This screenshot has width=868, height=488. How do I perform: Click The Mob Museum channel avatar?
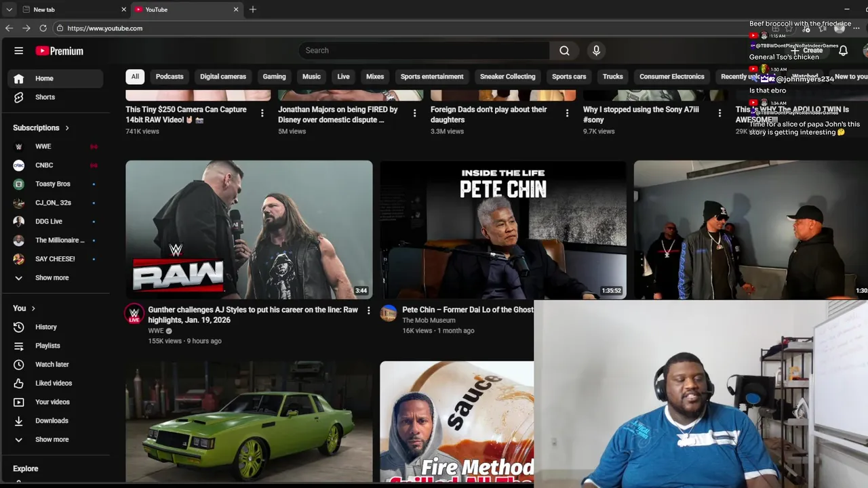tap(389, 313)
